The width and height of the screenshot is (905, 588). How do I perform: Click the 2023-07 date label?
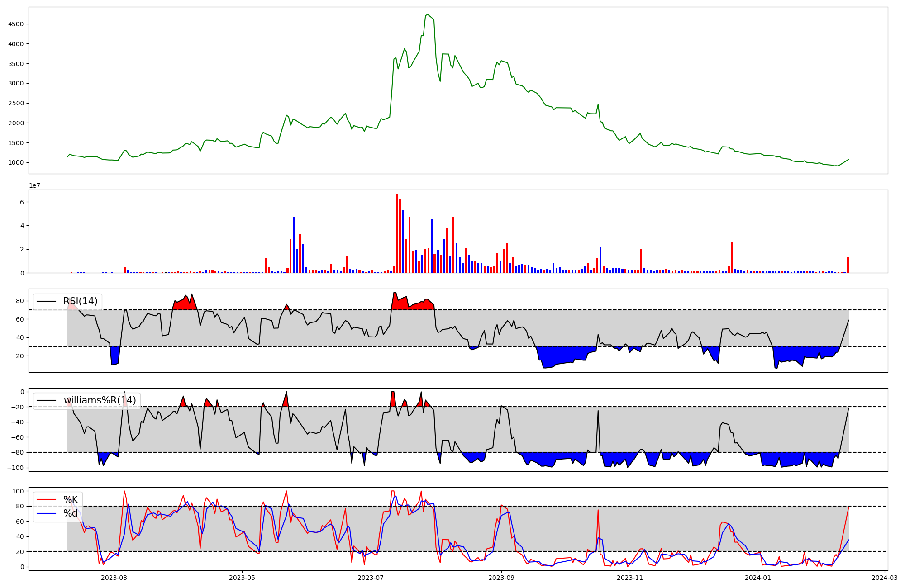coord(371,578)
